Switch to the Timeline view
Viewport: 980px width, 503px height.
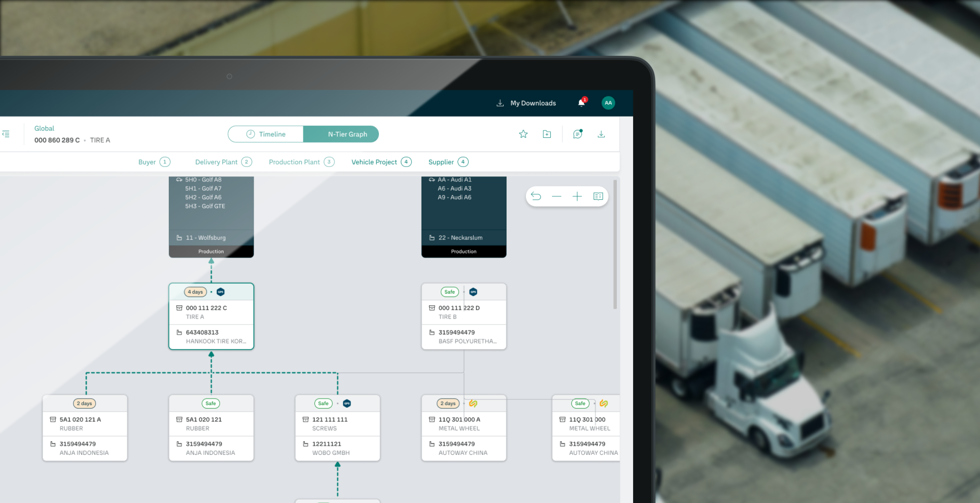(x=266, y=134)
